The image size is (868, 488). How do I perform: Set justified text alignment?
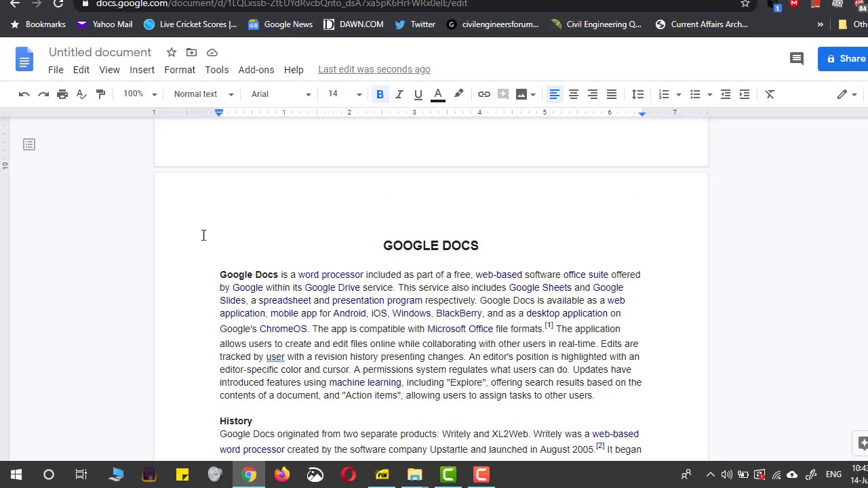pos(612,94)
